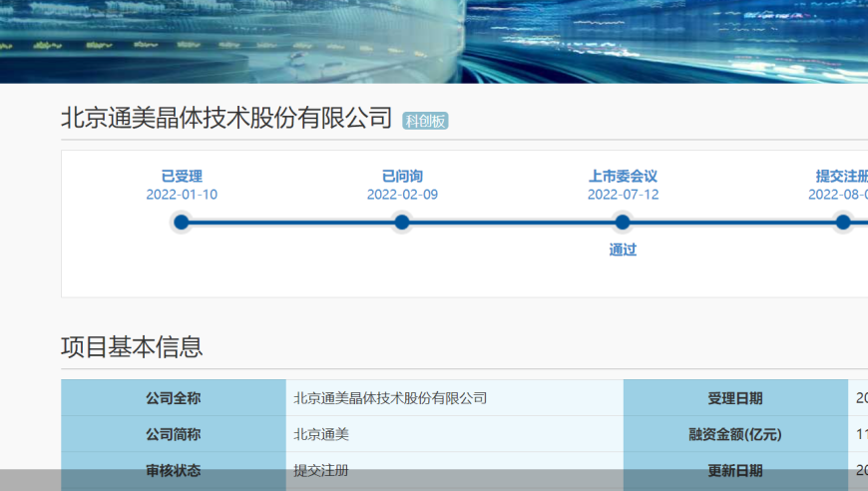Click the 已受理 timeline marker dot

click(181, 223)
